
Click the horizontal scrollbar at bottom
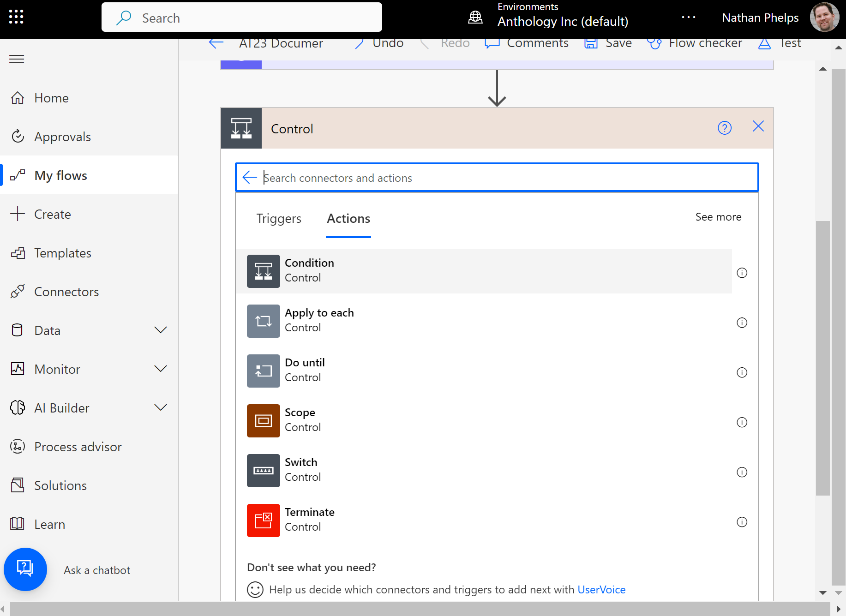420,609
